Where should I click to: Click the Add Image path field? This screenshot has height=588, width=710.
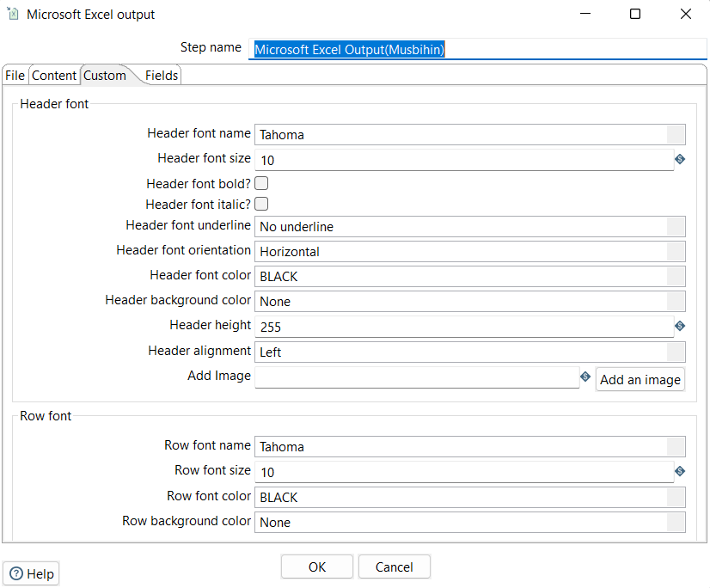[x=417, y=377]
